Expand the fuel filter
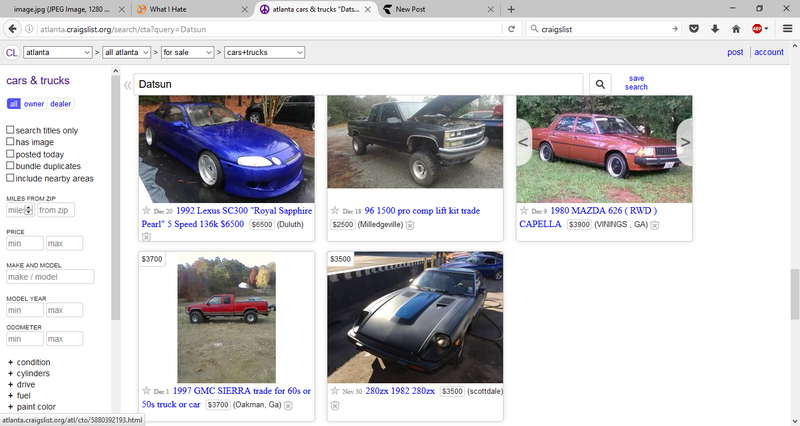 tap(19, 396)
